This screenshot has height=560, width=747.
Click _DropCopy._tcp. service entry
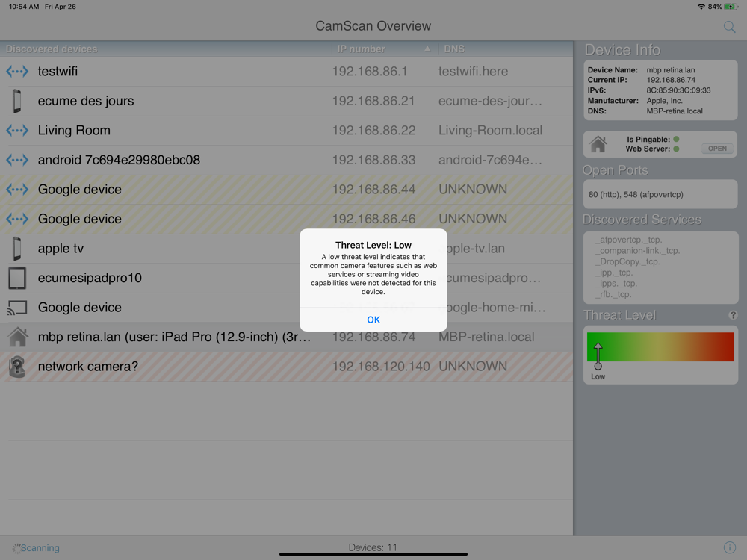click(627, 261)
